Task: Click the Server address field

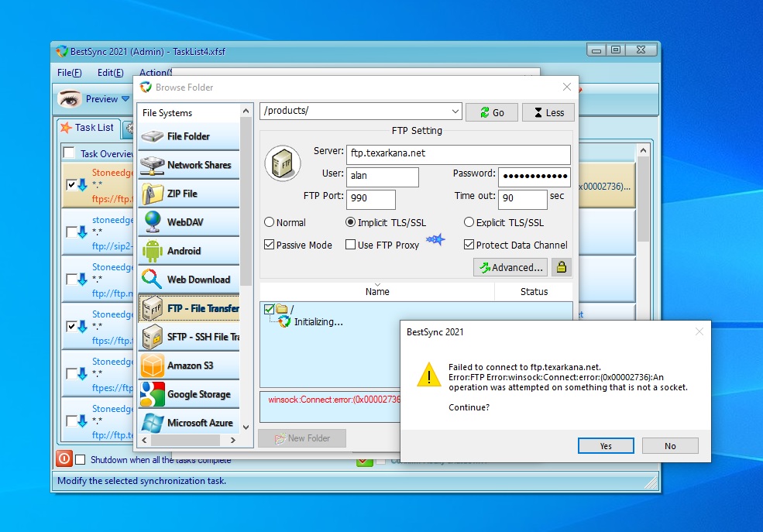Action: point(459,154)
